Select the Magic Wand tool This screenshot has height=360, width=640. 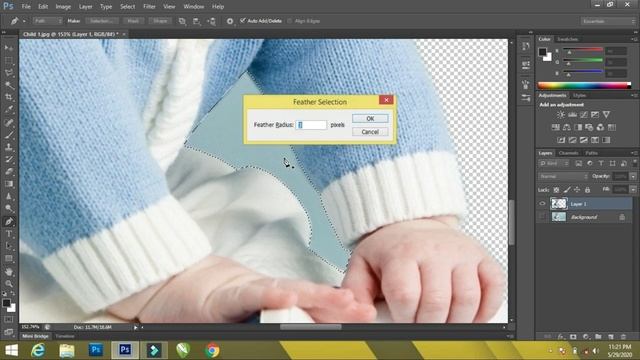(9, 85)
